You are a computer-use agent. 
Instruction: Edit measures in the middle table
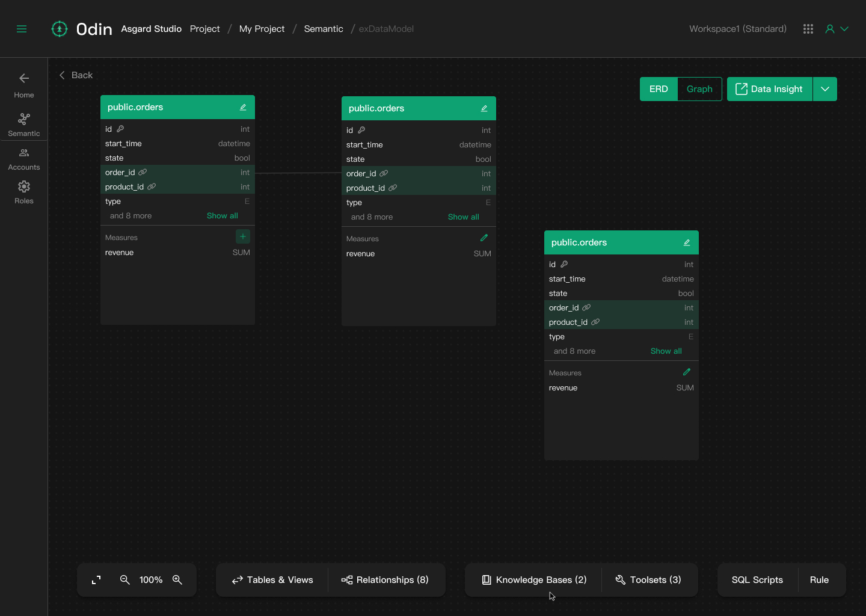point(484,238)
